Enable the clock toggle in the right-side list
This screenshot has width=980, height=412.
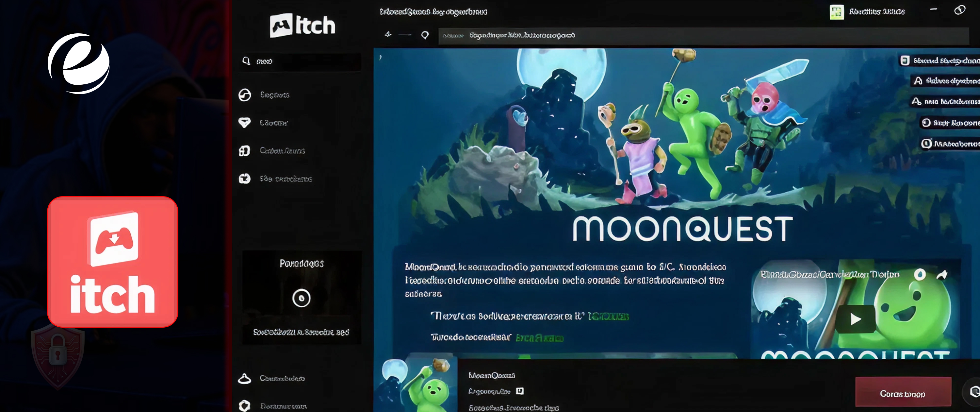(x=927, y=123)
